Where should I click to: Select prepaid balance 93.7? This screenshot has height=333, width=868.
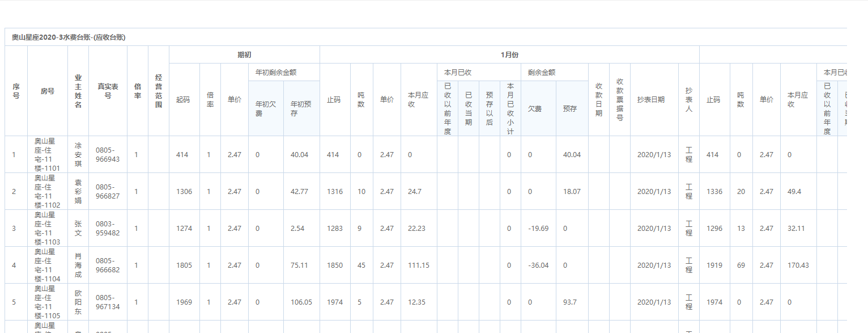[x=570, y=302]
